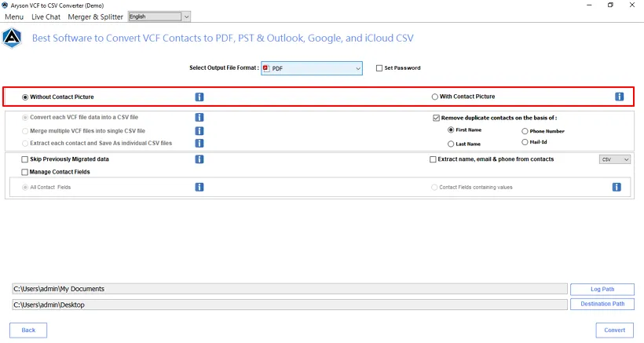Click the My Documents log path field

(290, 289)
